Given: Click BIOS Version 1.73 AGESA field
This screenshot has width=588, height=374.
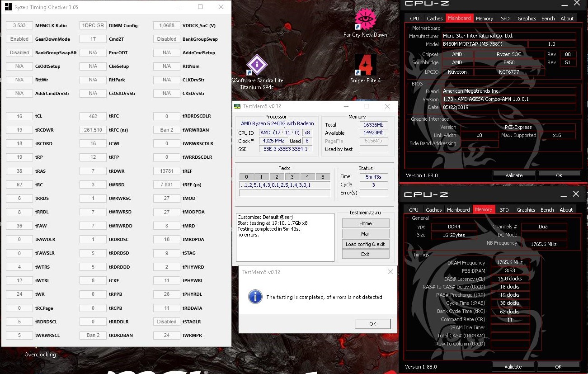Looking at the screenshot, I should click(508, 99).
